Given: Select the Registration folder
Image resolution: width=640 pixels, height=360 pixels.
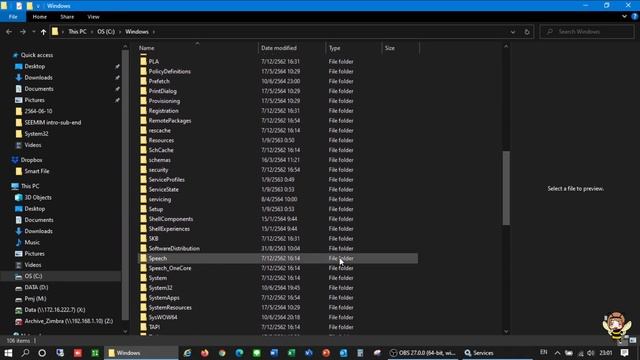Looking at the screenshot, I should [163, 111].
